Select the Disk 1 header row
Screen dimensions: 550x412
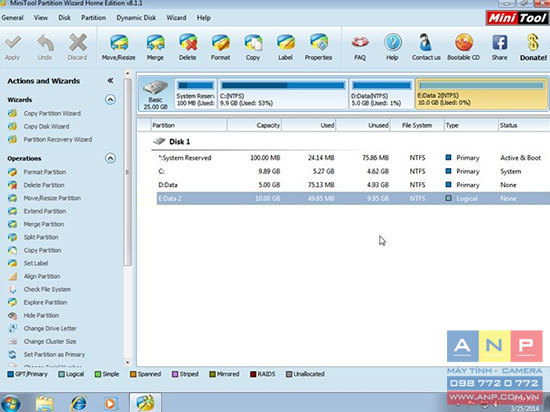[350, 142]
